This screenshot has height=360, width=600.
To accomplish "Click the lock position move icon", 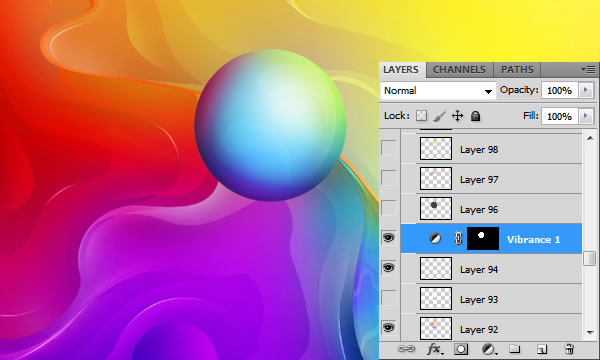I will coord(457,116).
